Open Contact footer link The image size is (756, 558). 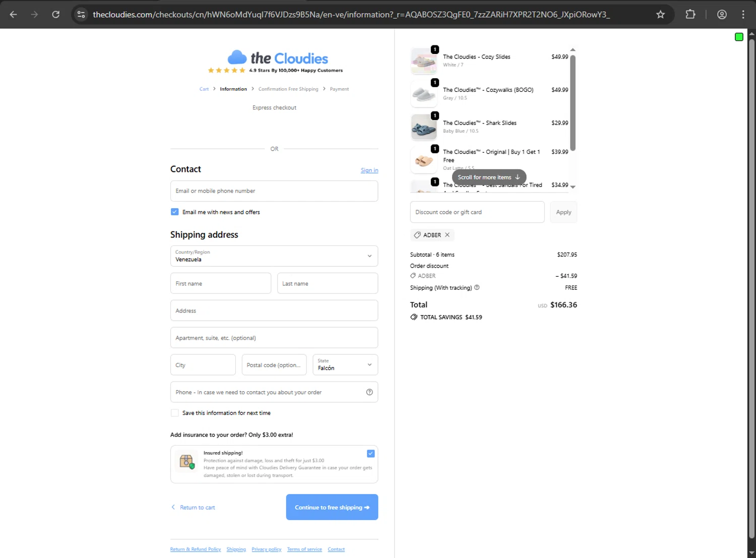336,549
